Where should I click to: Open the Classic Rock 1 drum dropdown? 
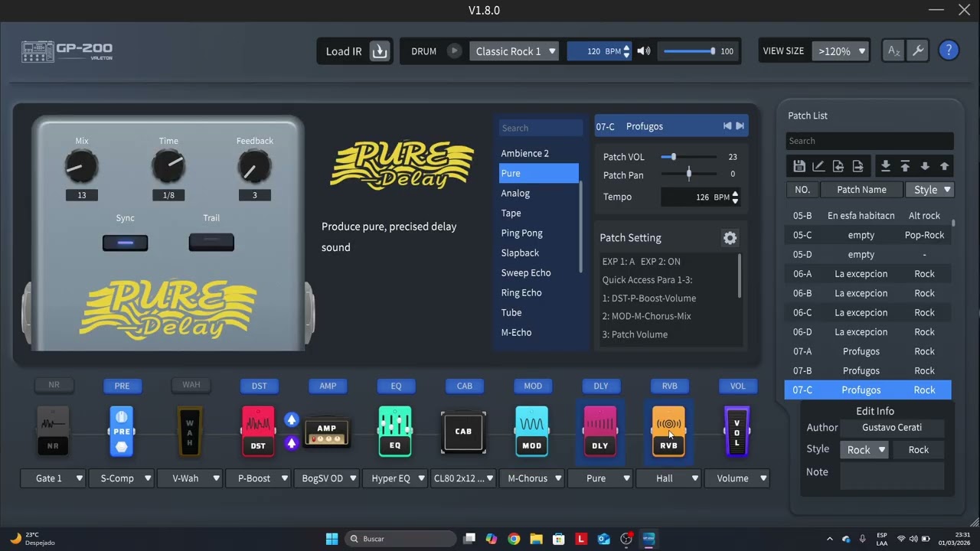pyautogui.click(x=514, y=51)
